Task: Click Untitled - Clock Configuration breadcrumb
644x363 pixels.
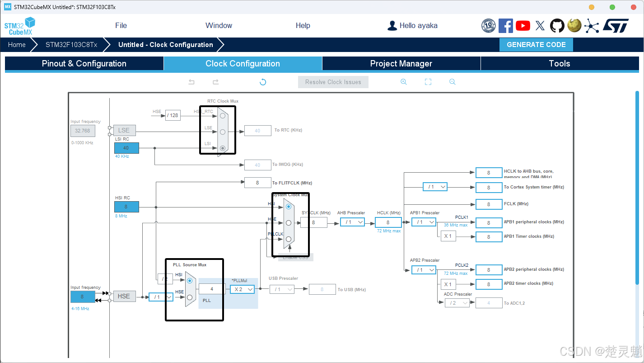Action: [166, 45]
